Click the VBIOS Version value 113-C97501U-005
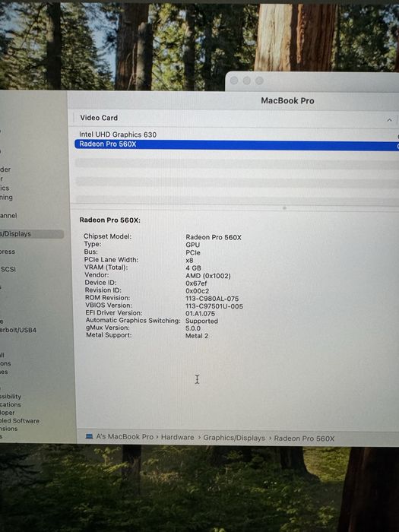399x532 pixels. pyautogui.click(x=214, y=306)
